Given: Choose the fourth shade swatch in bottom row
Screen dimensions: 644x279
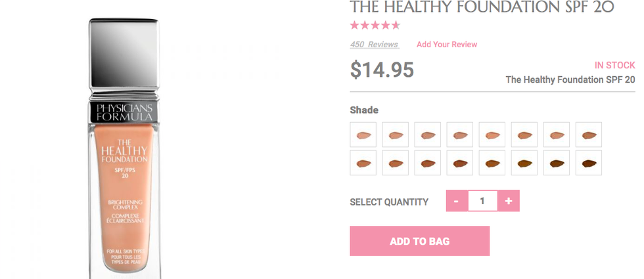Looking at the screenshot, I should pos(460,163).
